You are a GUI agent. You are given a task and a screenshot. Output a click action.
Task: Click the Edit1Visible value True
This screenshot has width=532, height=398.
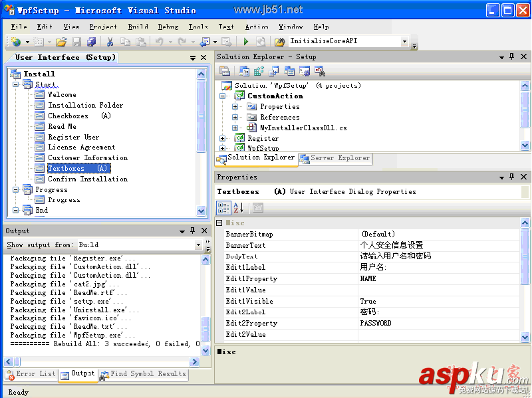(x=439, y=301)
